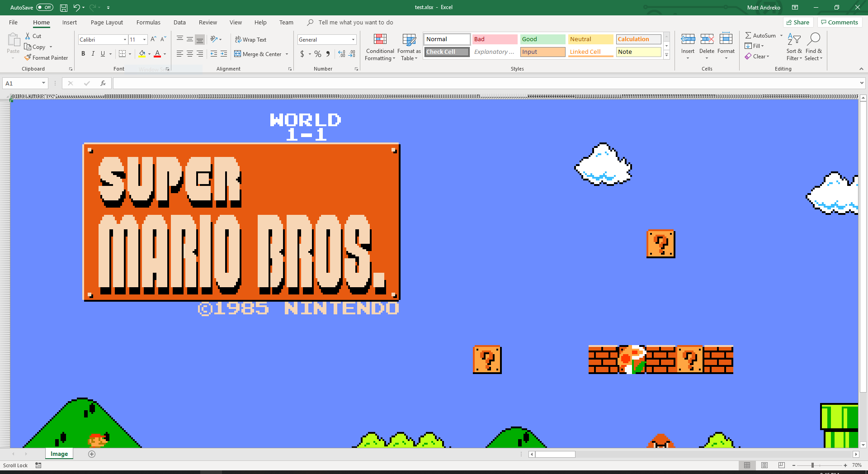
Task: Click the Delete Cells icon
Action: click(707, 39)
